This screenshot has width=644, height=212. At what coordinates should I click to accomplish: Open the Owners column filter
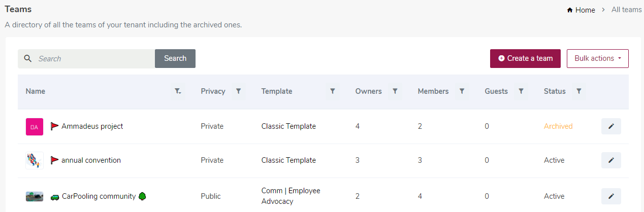point(395,91)
